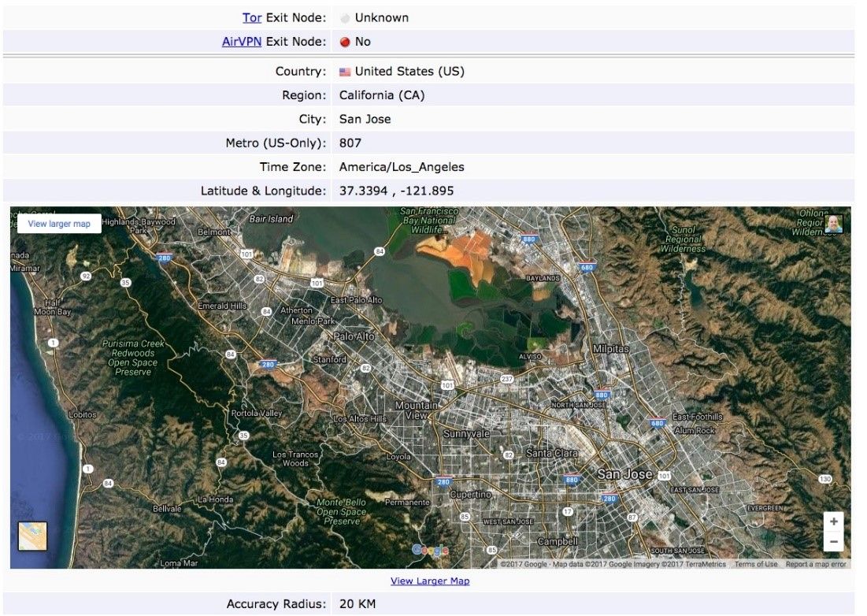Zoom in on the map
Image resolution: width=867 pixels, height=616 pixels.
[x=834, y=521]
